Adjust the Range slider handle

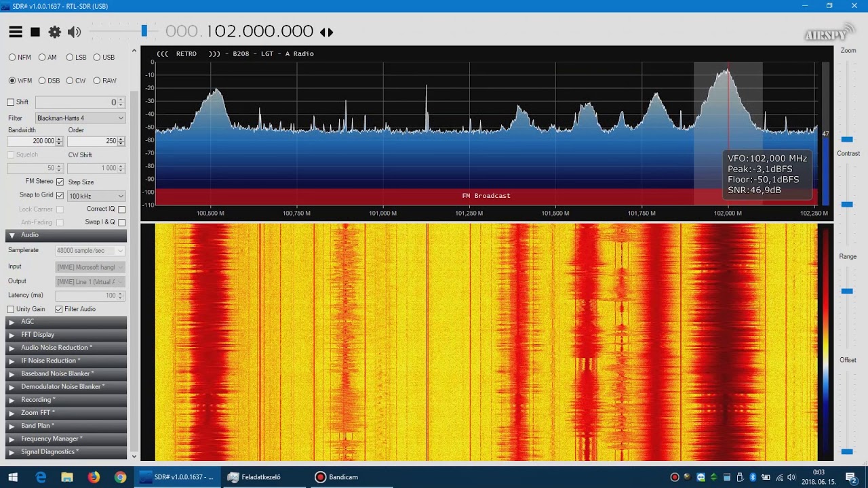pyautogui.click(x=847, y=291)
